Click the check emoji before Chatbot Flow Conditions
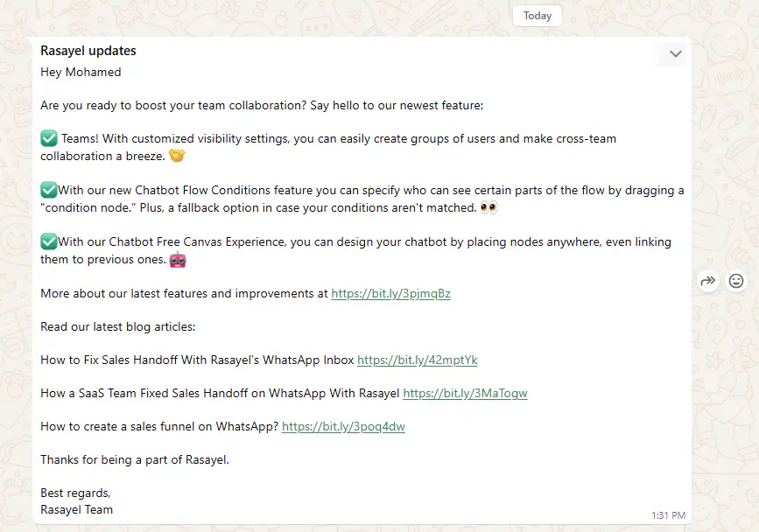 pyautogui.click(x=49, y=190)
